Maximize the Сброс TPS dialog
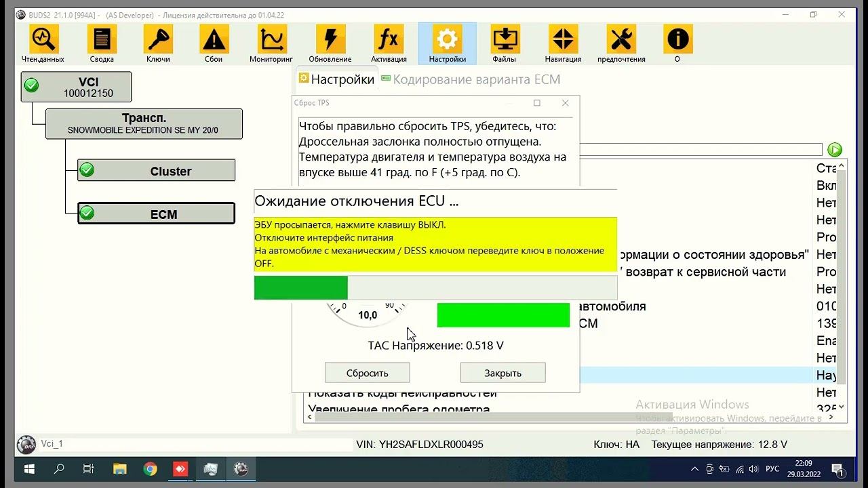This screenshot has height=488, width=868. (x=537, y=103)
